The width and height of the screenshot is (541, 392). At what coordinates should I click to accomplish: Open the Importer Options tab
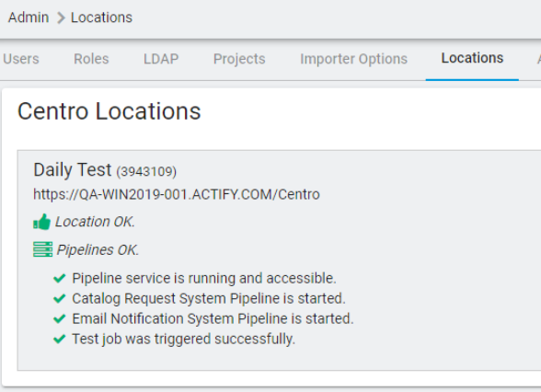[353, 59]
